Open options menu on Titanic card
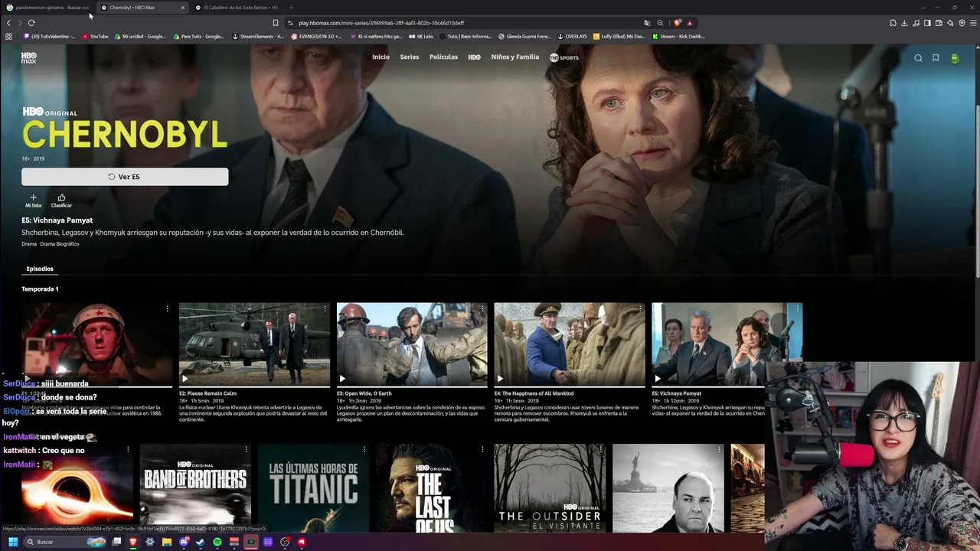The height and width of the screenshot is (551, 980). [x=364, y=449]
